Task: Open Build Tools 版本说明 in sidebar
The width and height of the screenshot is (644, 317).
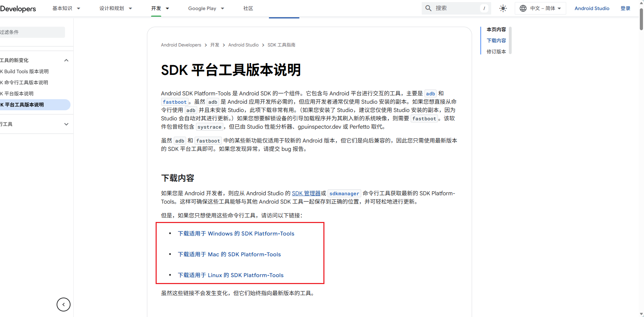Action: (x=24, y=71)
